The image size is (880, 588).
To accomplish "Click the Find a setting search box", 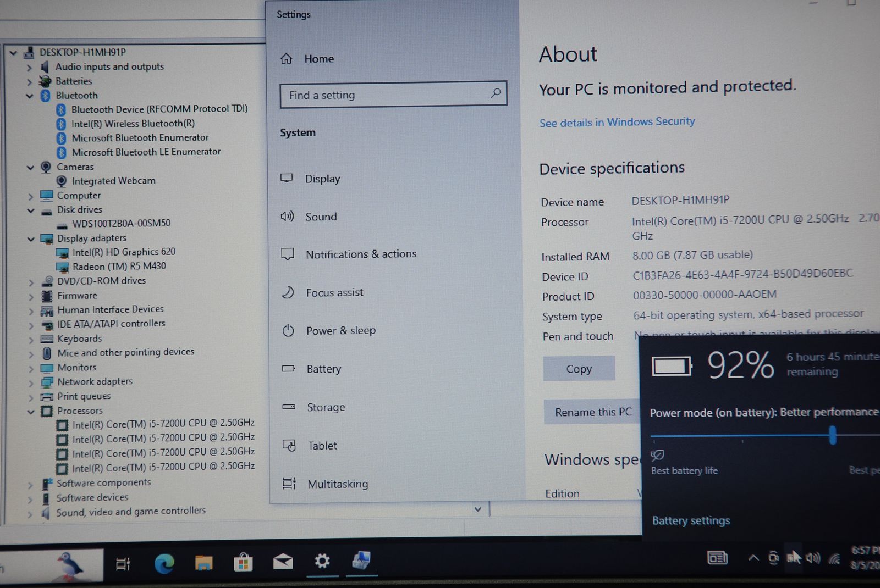I will tap(385, 95).
